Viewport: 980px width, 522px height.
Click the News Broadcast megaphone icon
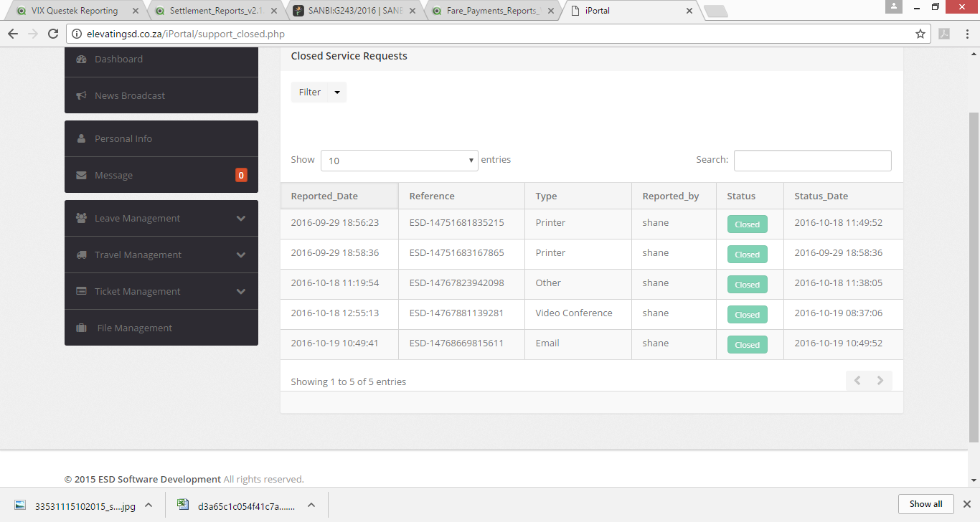click(81, 96)
